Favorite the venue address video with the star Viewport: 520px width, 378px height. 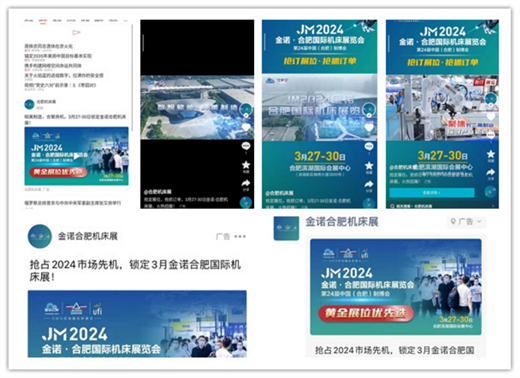click(369, 167)
